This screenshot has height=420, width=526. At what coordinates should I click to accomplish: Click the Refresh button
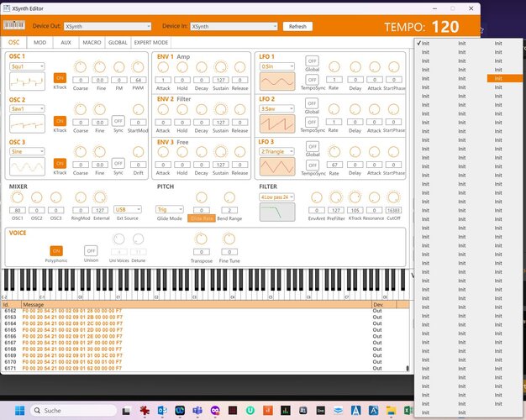click(297, 26)
